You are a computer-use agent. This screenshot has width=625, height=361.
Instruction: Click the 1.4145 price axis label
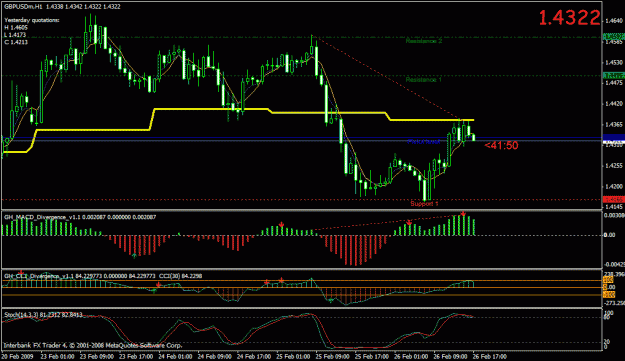coord(614,207)
